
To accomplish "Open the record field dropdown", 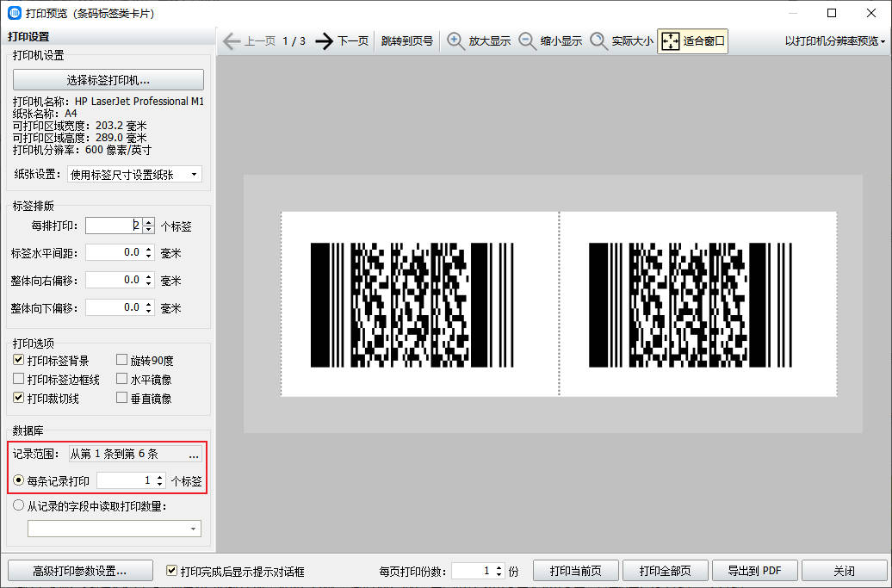I will tap(115, 528).
